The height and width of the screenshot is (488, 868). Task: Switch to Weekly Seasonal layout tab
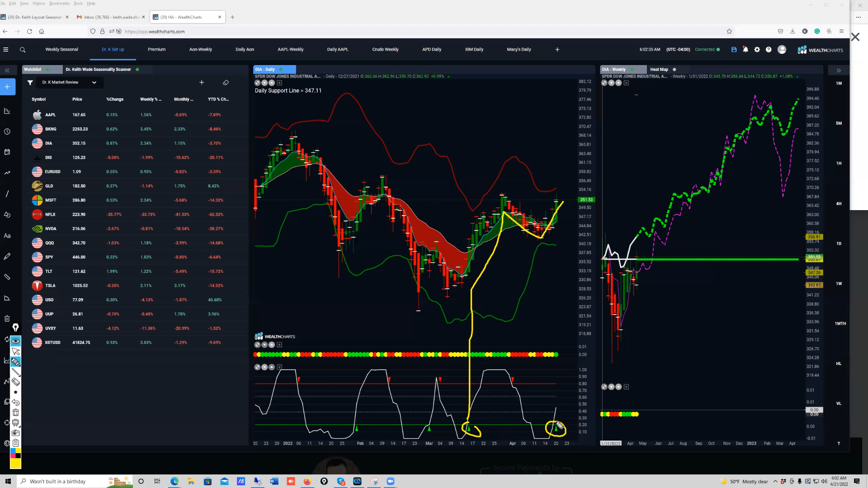[61, 50]
